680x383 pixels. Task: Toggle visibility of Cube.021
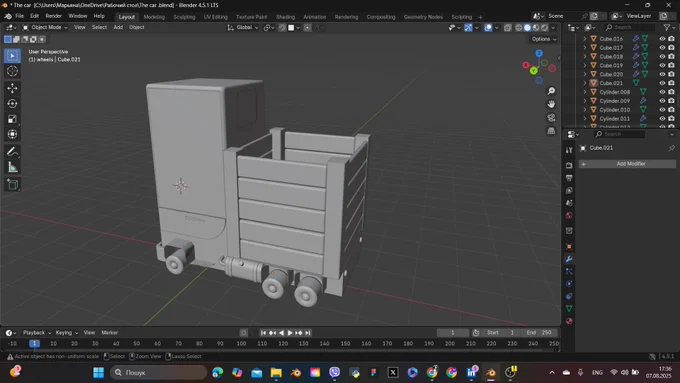click(x=662, y=83)
